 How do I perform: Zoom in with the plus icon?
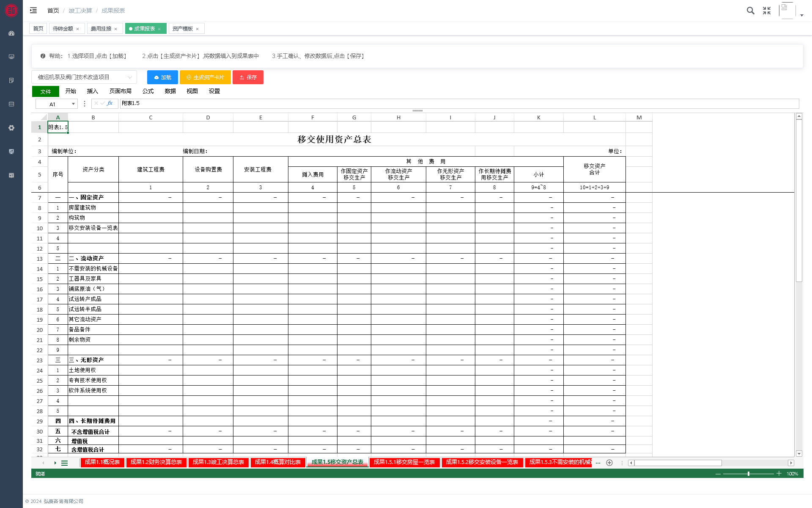(x=779, y=473)
